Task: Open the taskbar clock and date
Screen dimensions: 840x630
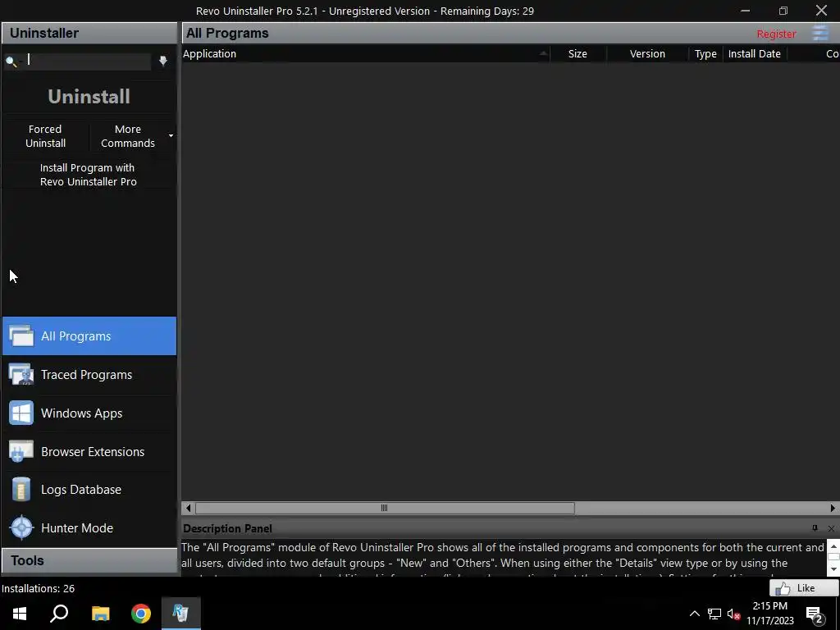Action: coord(769,614)
